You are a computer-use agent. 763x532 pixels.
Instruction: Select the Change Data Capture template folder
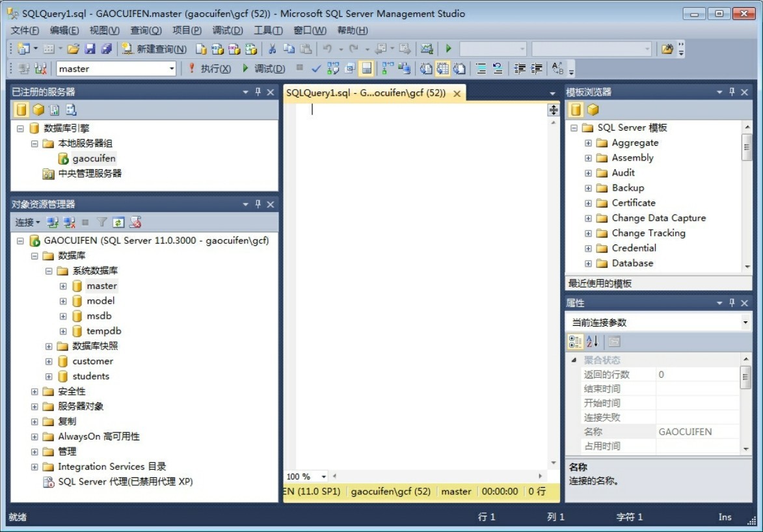coord(658,218)
